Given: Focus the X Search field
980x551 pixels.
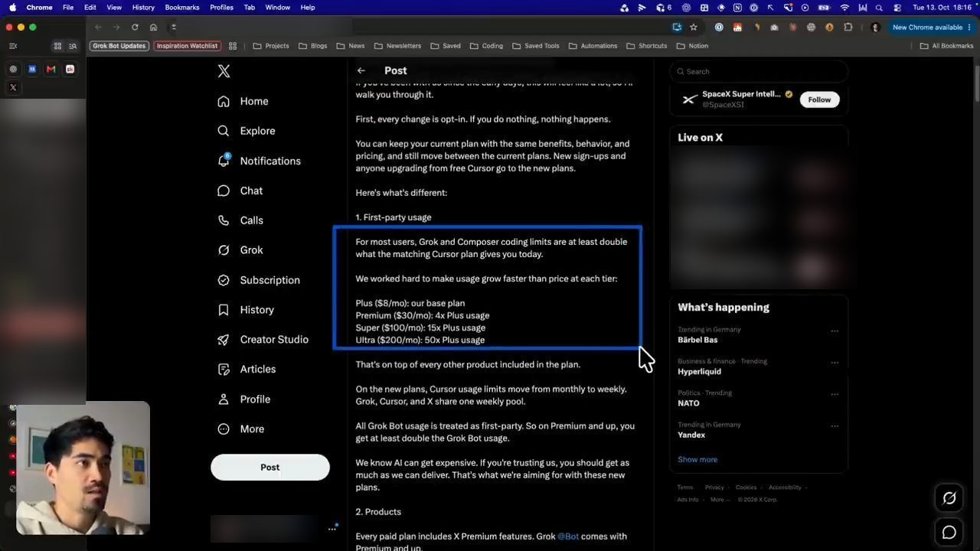Looking at the screenshot, I should (759, 71).
